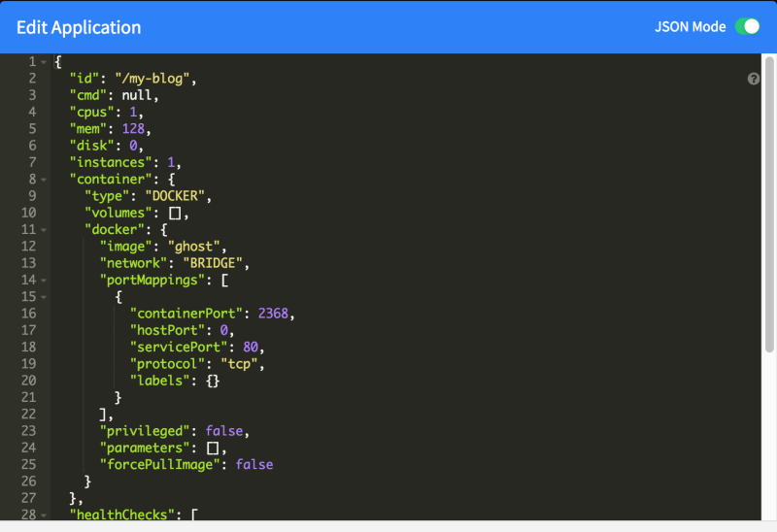Image resolution: width=777 pixels, height=532 pixels.
Task: Collapse the "docker" block fold arrow on line 11
Action: tap(44, 230)
